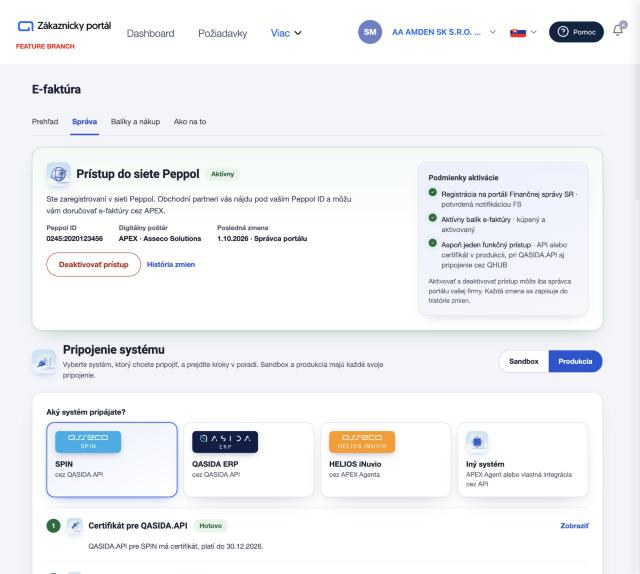Click the Podmienky aktivácie heading

point(463,178)
